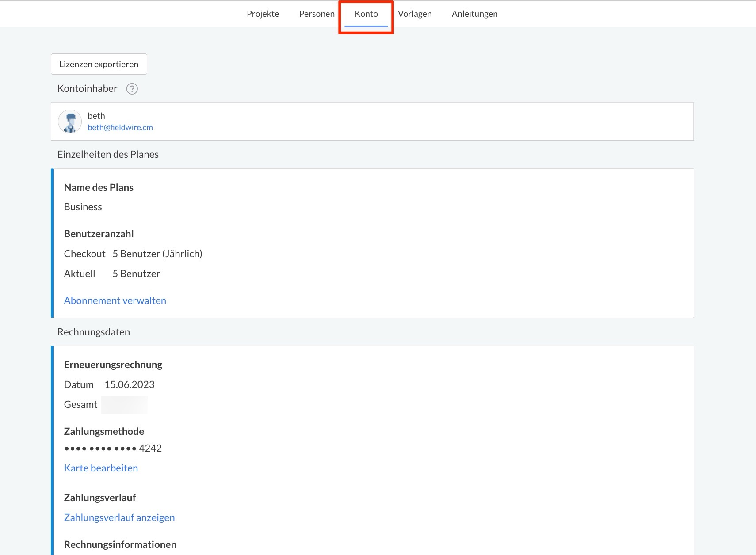The height and width of the screenshot is (555, 756).
Task: Click the Rechnungsinformationen heading
Action: tap(120, 544)
